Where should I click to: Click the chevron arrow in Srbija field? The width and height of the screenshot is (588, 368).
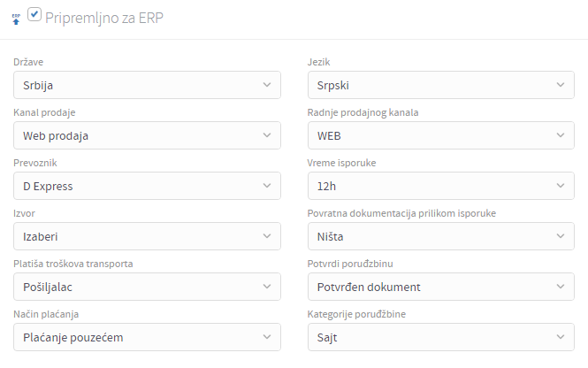pos(267,85)
